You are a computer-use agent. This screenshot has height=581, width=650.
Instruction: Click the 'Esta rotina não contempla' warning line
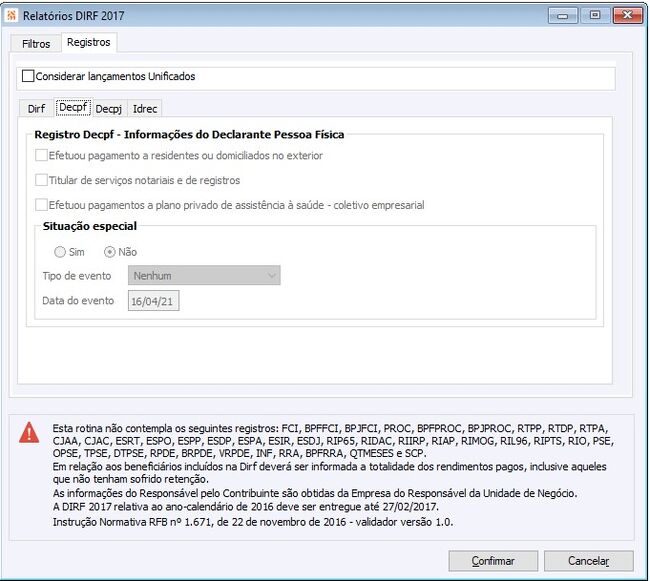pyautogui.click(x=330, y=428)
